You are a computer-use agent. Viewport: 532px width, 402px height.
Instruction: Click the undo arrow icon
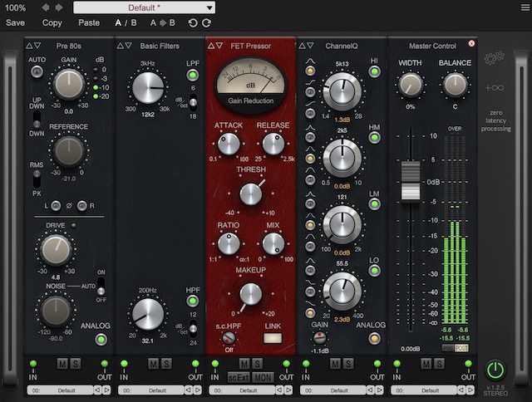(x=194, y=22)
